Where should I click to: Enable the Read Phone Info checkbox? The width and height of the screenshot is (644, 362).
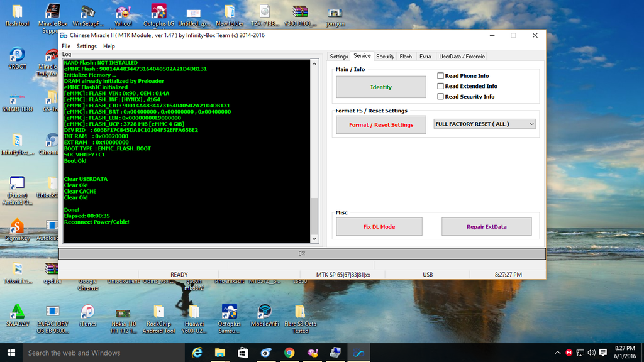coord(441,76)
